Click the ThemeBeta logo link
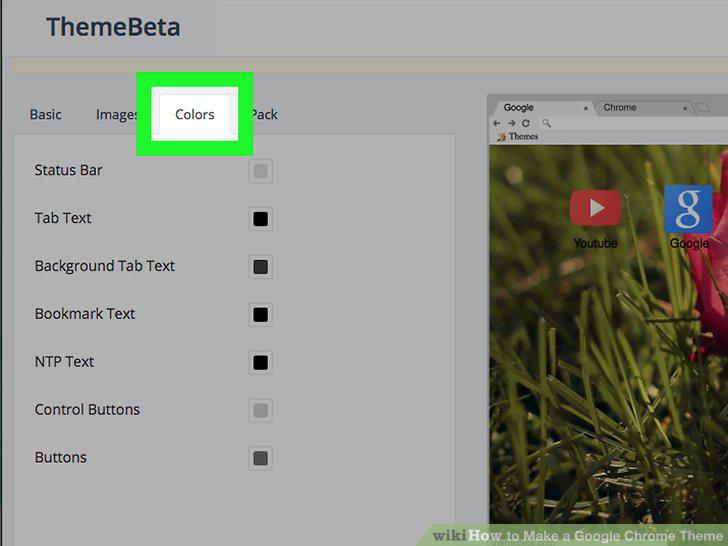The height and width of the screenshot is (546, 728). pyautogui.click(x=113, y=27)
